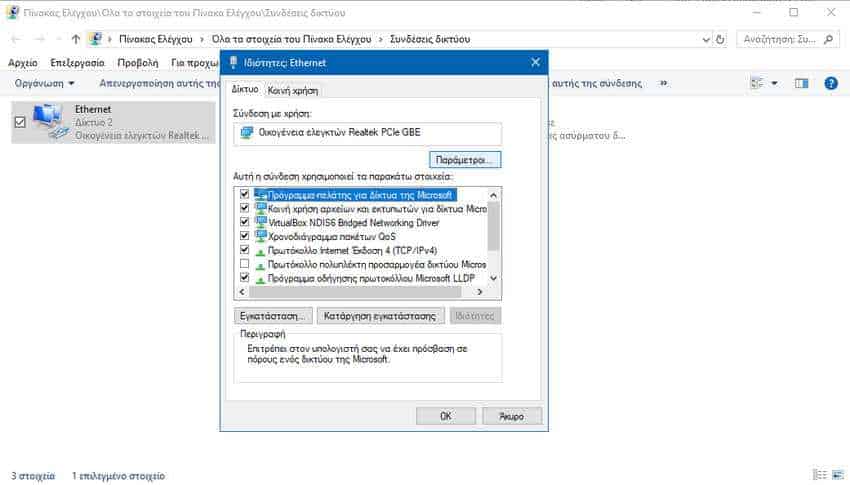Expand the chevron after Πίνακας Ελέγχου
850x485 pixels.
tap(202, 39)
